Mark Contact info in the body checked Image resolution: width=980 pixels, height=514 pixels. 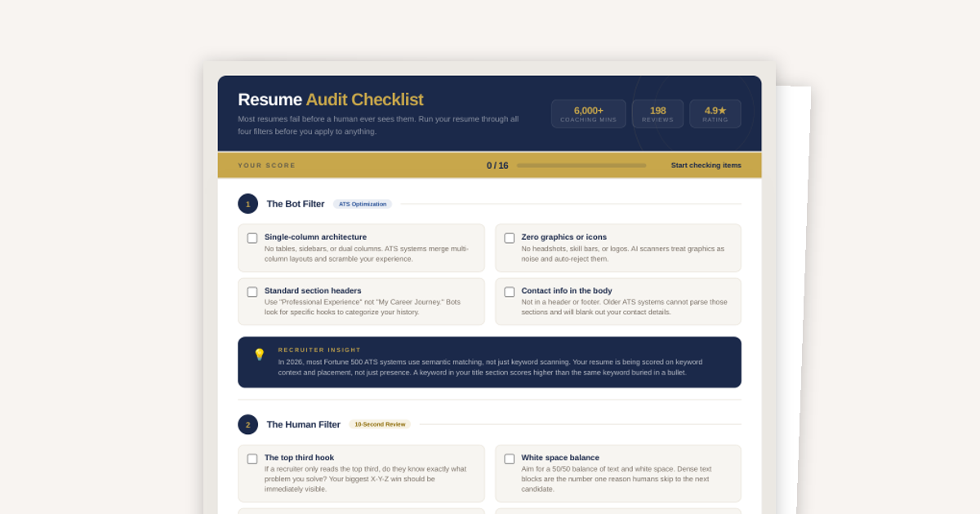coord(510,292)
